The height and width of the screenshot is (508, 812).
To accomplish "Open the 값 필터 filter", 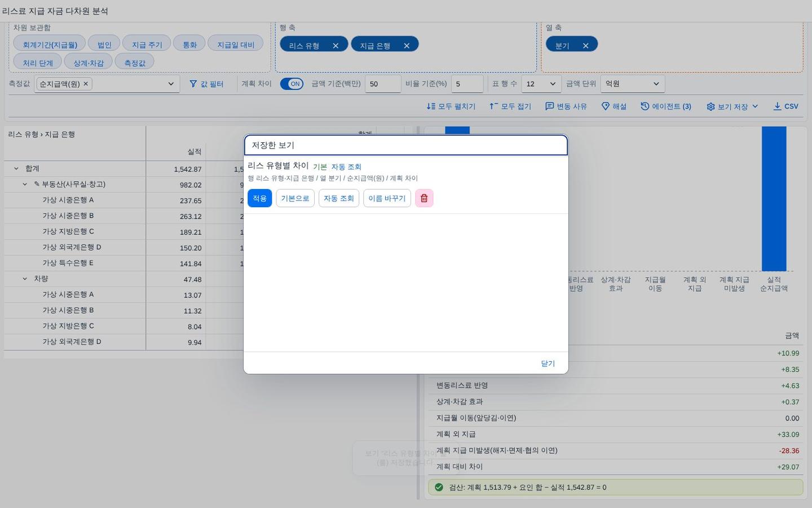I will pos(206,84).
